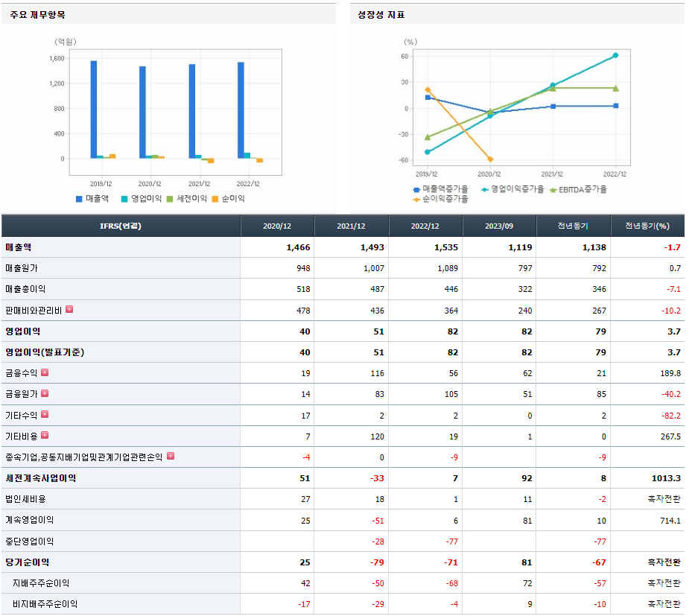Toggle 매출액 legend blue swatch in bar chart
689x616 pixels.
(x=79, y=199)
